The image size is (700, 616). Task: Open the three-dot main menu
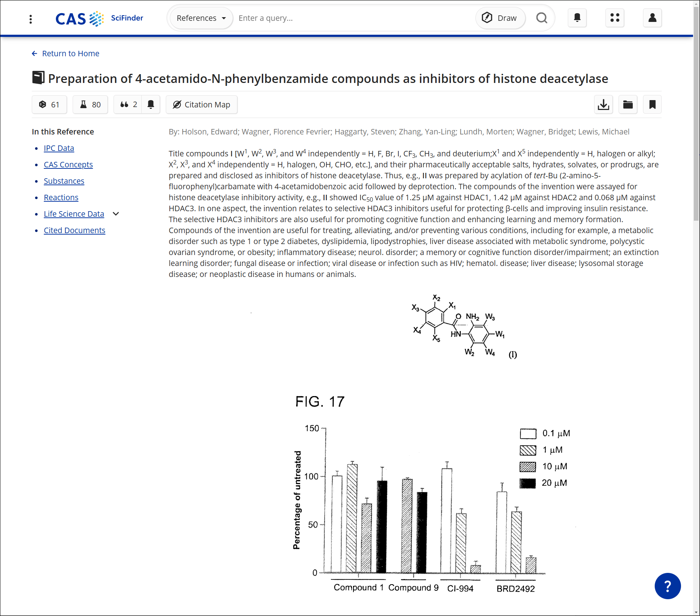click(31, 19)
